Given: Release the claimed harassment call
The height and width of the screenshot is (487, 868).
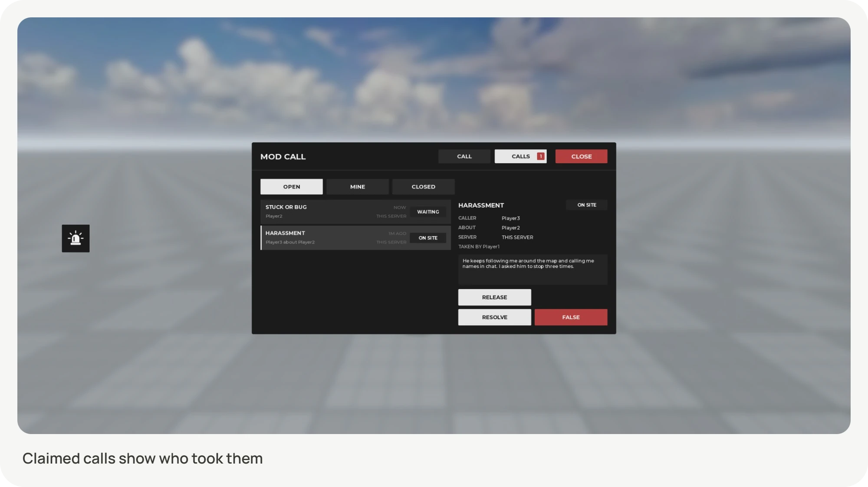Looking at the screenshot, I should pos(495,297).
